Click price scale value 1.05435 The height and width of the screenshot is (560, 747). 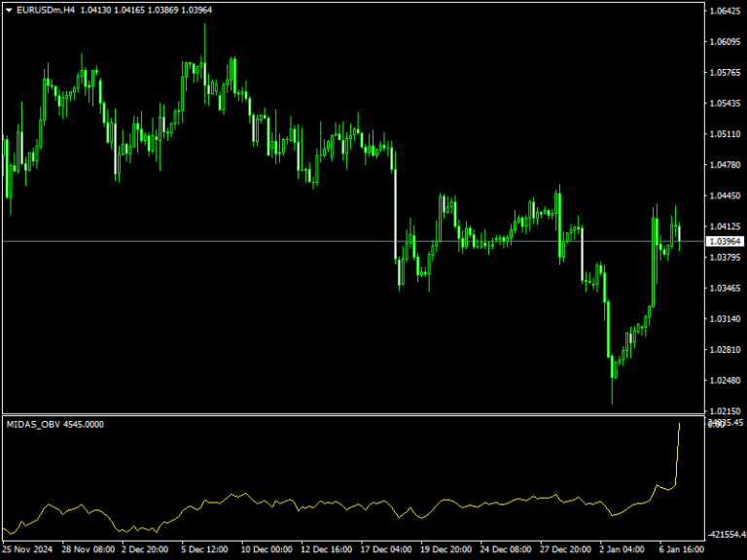coord(725,103)
